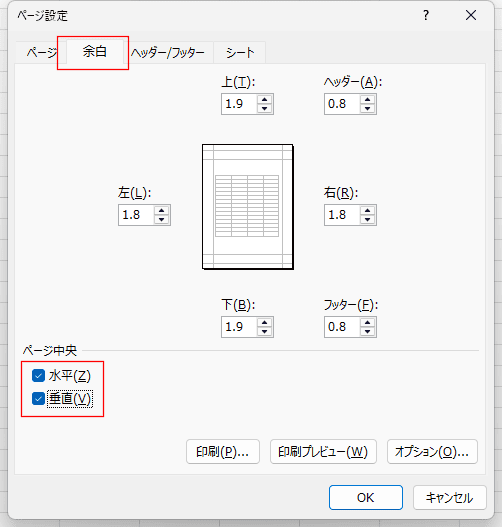Click the キャンセル button
Screen dimensions: 502x527
pos(450,497)
